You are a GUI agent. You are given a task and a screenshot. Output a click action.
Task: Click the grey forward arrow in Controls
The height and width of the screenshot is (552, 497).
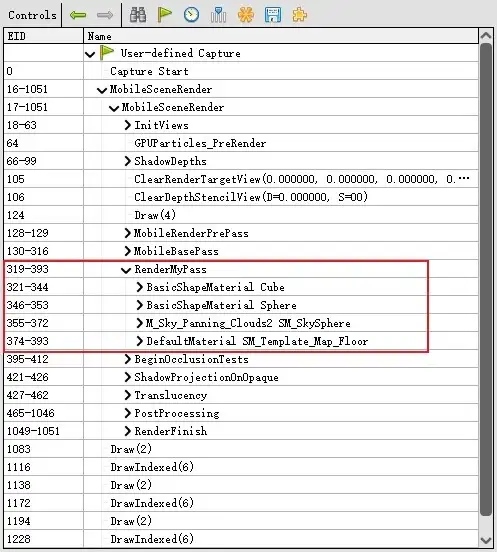click(x=105, y=15)
